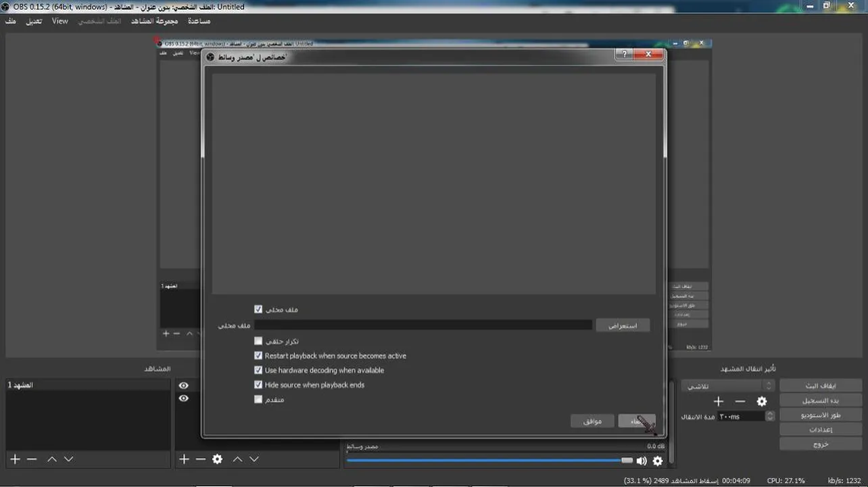Click the transition duration spinner arrows
Viewport: 868px width, 487px height.
pyautogui.click(x=770, y=417)
